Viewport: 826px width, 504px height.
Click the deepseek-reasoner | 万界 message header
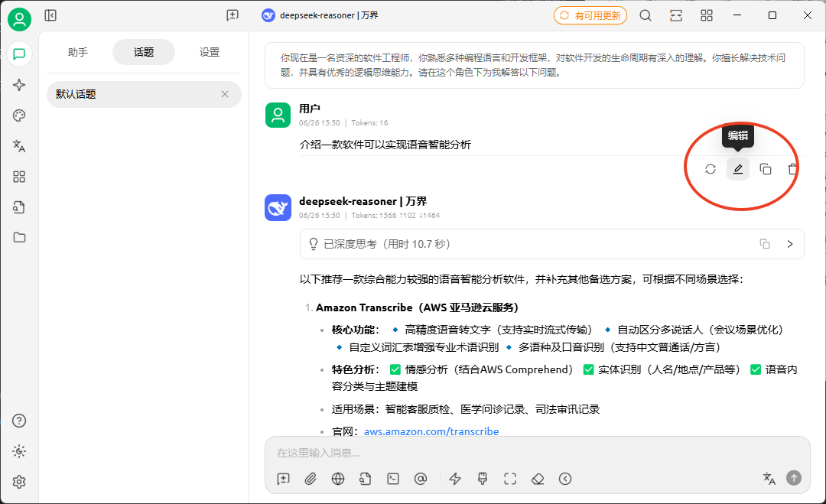363,201
